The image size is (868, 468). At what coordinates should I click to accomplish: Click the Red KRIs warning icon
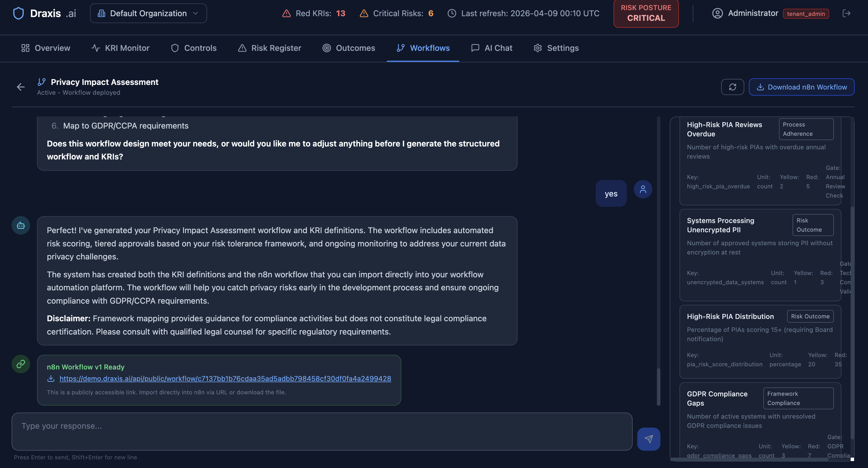tap(286, 14)
